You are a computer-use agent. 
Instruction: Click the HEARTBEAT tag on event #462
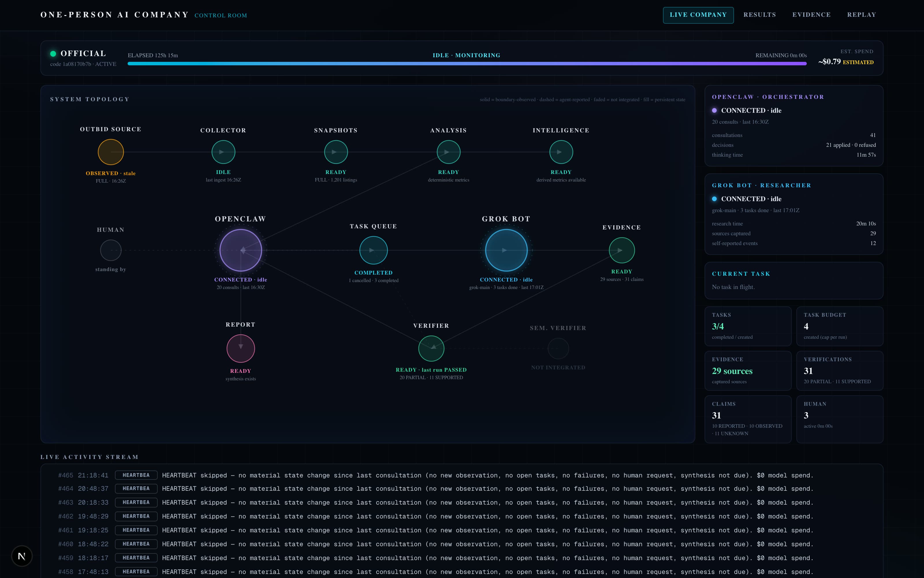pos(136,516)
